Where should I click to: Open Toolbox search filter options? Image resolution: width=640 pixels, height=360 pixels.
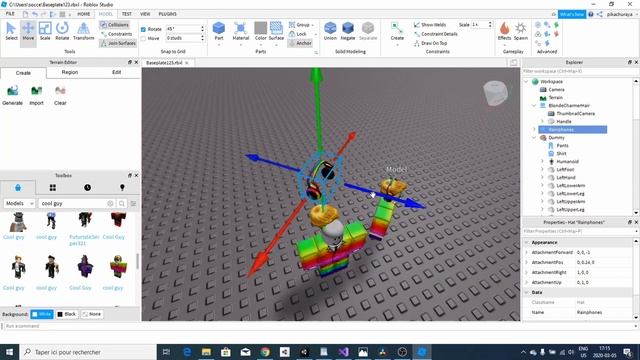133,203
